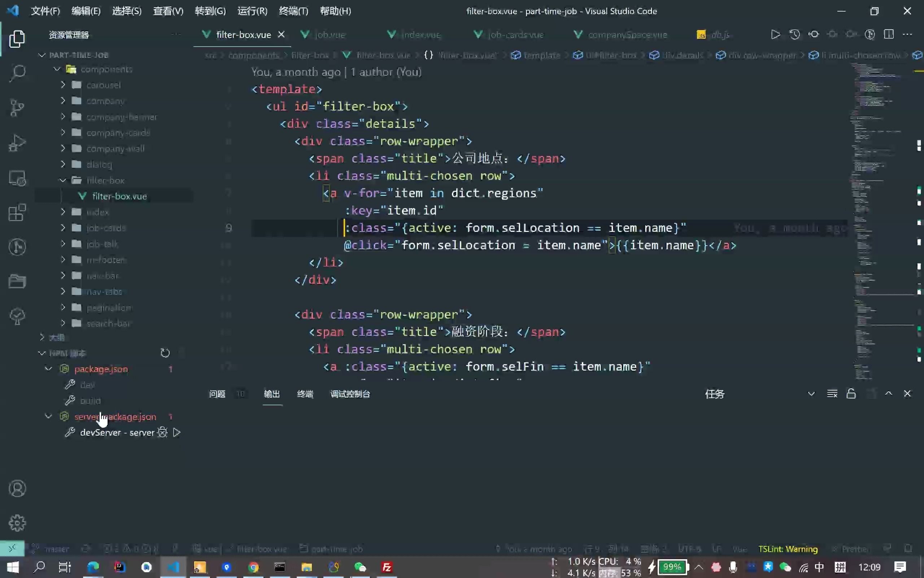The width and height of the screenshot is (924, 578).
Task: Switch to the 调试控制台 panel tab
Action: (x=350, y=394)
